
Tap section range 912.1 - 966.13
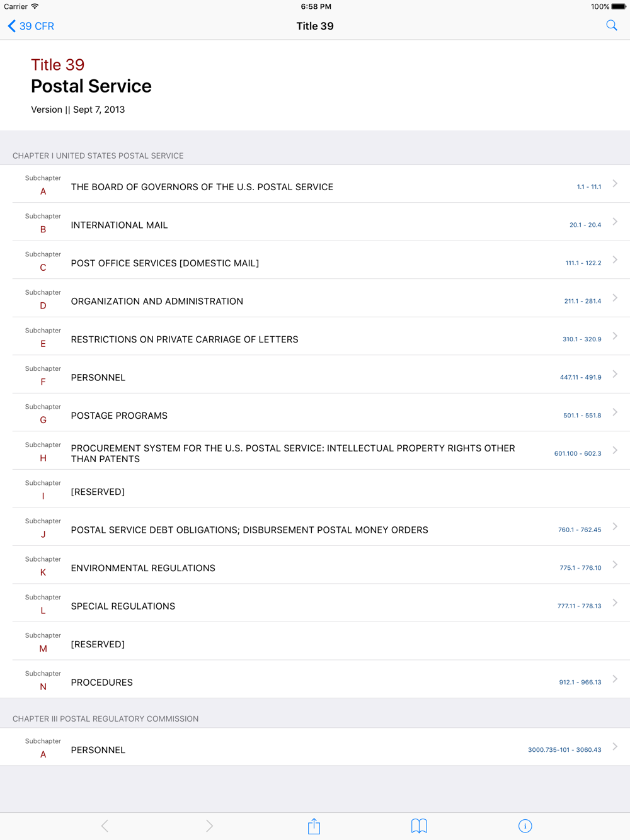pyautogui.click(x=580, y=682)
